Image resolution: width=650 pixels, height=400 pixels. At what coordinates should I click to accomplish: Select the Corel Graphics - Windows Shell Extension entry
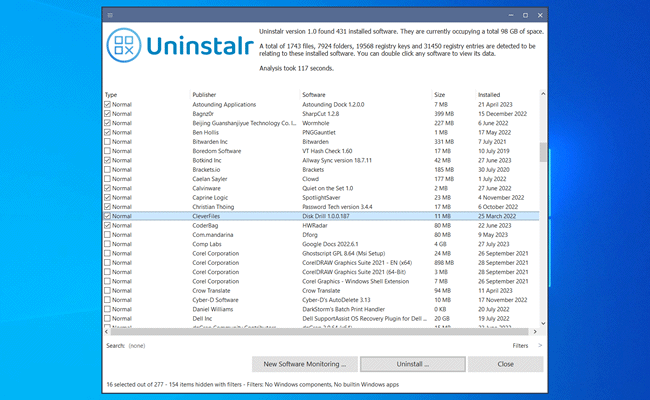tap(356, 281)
